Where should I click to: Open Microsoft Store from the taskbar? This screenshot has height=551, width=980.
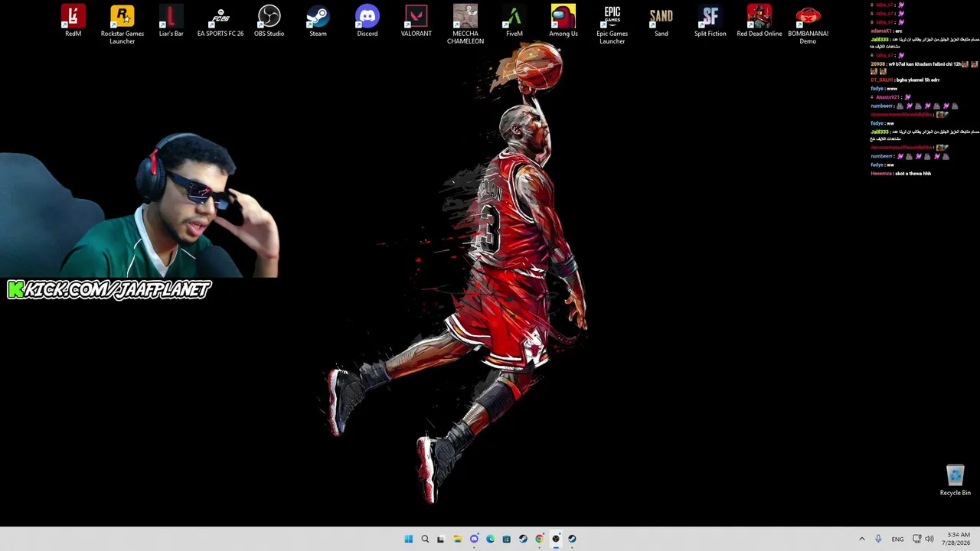click(506, 539)
